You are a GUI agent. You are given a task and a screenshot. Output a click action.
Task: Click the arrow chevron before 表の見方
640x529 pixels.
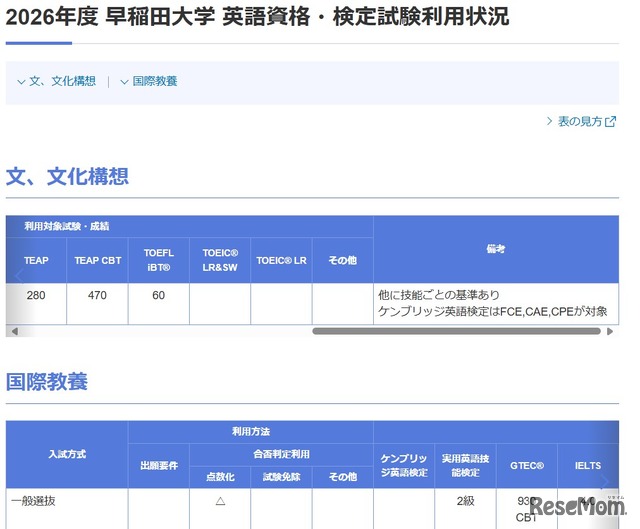pyautogui.click(x=549, y=121)
